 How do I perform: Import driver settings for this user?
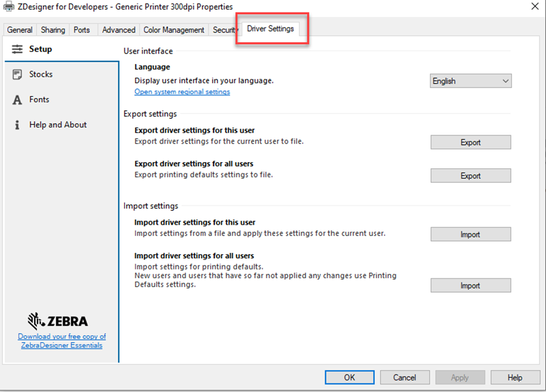coord(470,234)
